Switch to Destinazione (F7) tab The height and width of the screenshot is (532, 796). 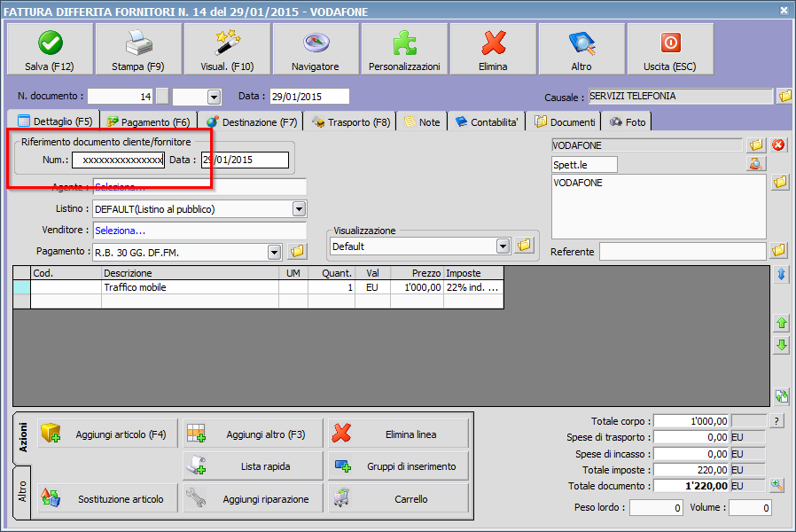(251, 122)
